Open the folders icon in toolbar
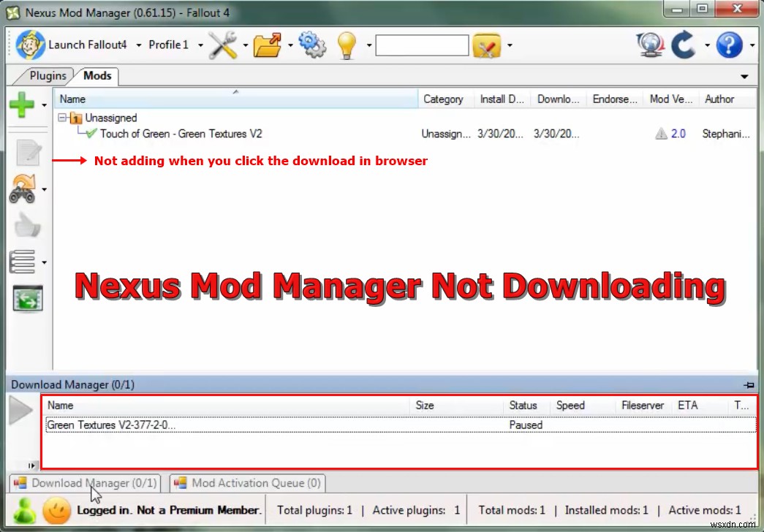Viewport: 764px width, 532px height. (268, 45)
